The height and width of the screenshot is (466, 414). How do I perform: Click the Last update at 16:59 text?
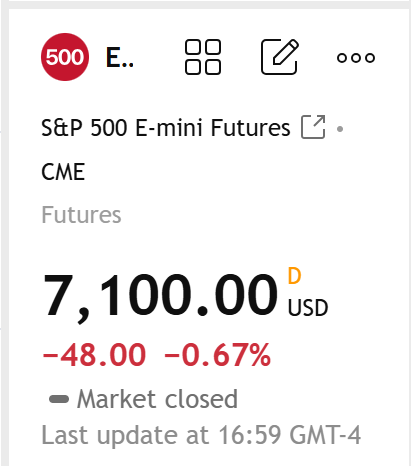(161, 435)
